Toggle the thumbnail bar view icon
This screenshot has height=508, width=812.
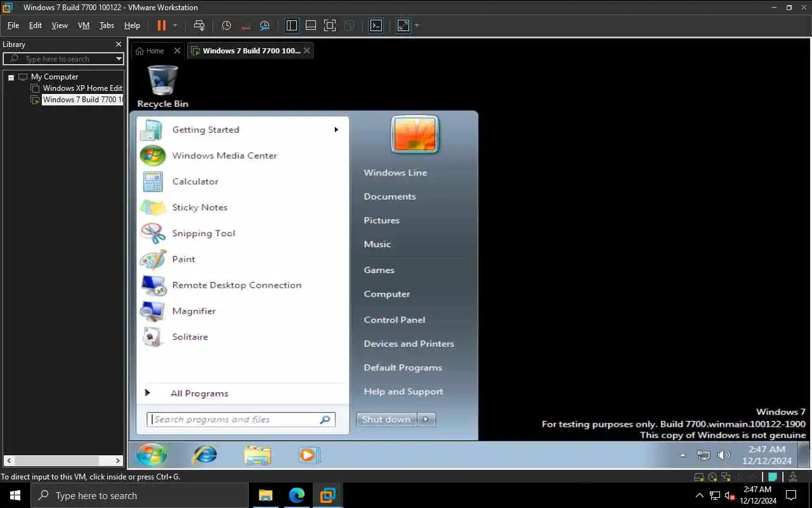(x=311, y=25)
